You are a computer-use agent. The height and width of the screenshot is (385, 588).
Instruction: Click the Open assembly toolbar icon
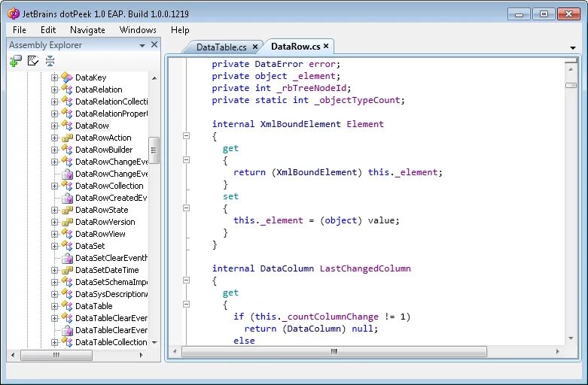pos(15,61)
